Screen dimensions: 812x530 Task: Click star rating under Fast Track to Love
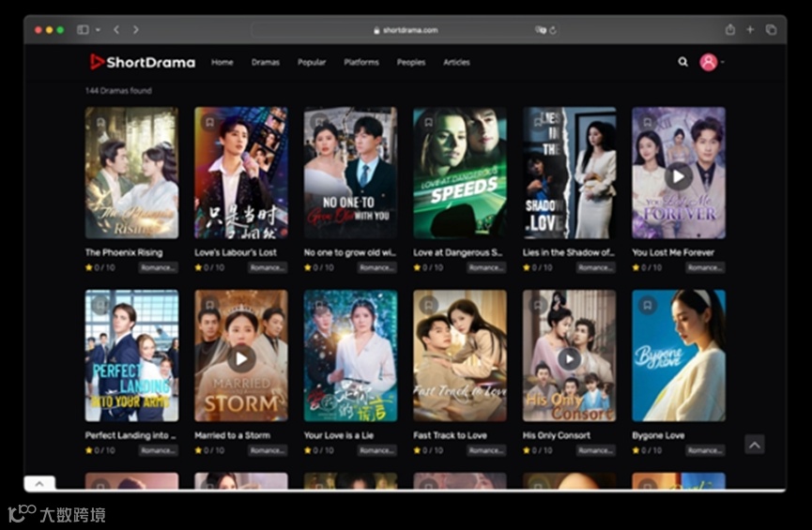pyautogui.click(x=428, y=450)
